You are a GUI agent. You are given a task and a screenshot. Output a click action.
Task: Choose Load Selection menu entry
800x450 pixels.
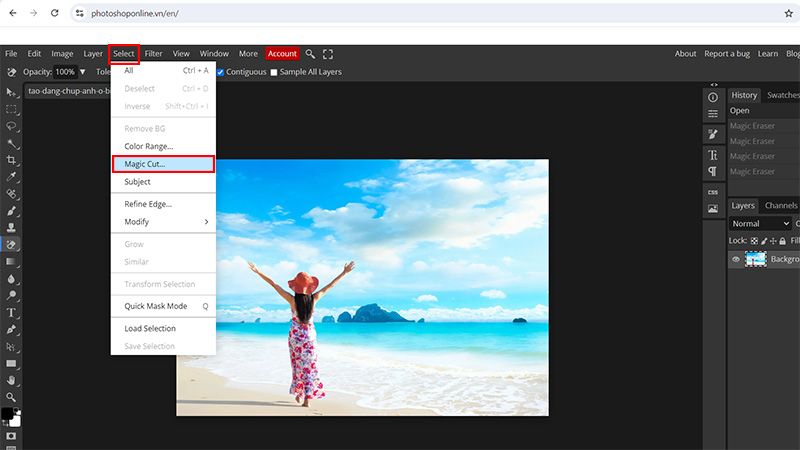pos(163,329)
